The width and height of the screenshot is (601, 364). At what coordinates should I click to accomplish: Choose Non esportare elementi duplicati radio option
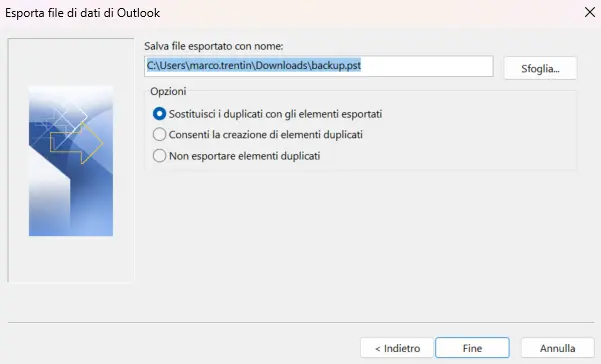click(x=159, y=156)
